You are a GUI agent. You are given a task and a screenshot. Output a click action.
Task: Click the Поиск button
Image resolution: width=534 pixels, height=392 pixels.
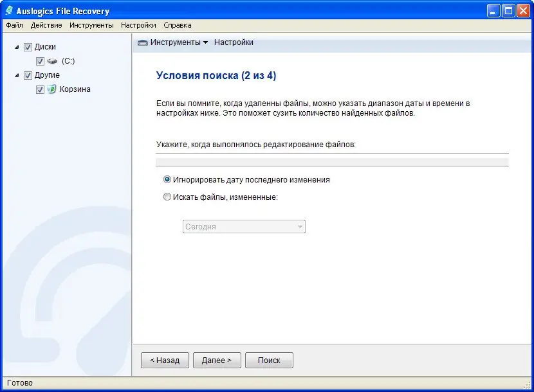click(x=269, y=360)
